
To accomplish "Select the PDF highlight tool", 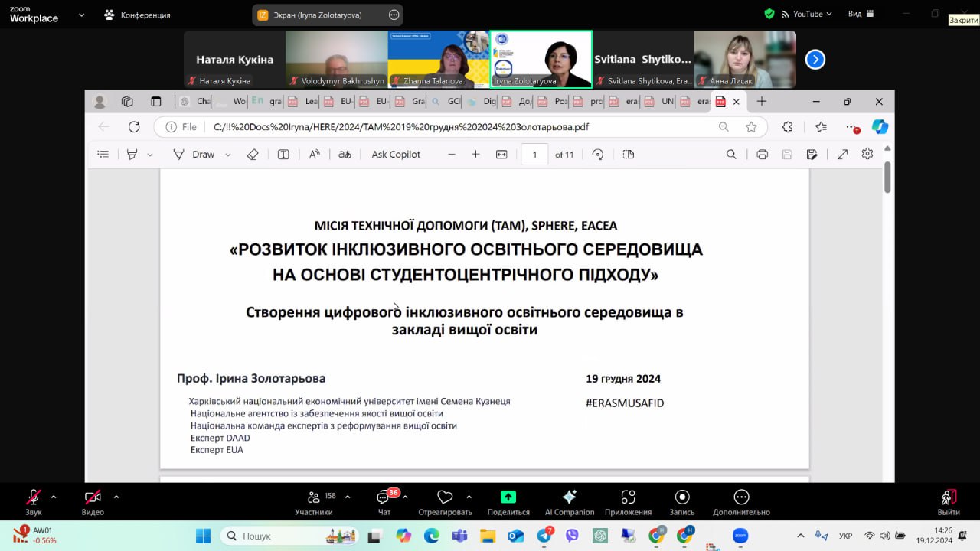I will pos(132,155).
